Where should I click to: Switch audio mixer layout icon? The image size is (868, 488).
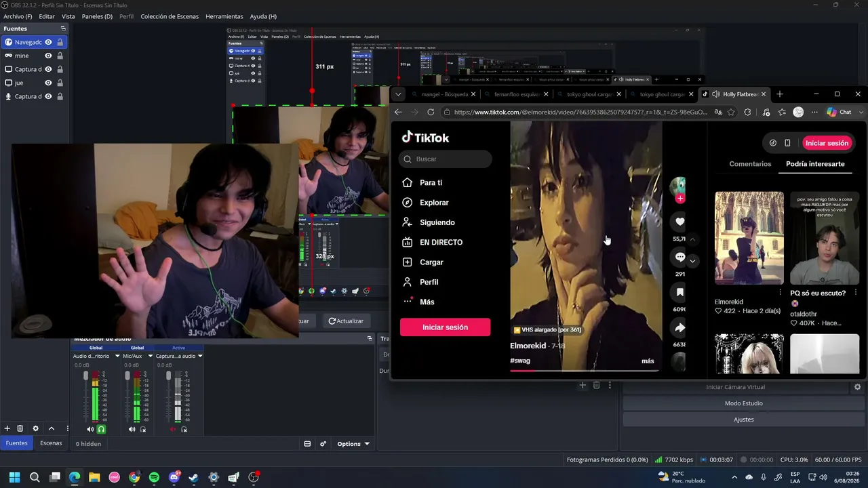[x=307, y=444]
